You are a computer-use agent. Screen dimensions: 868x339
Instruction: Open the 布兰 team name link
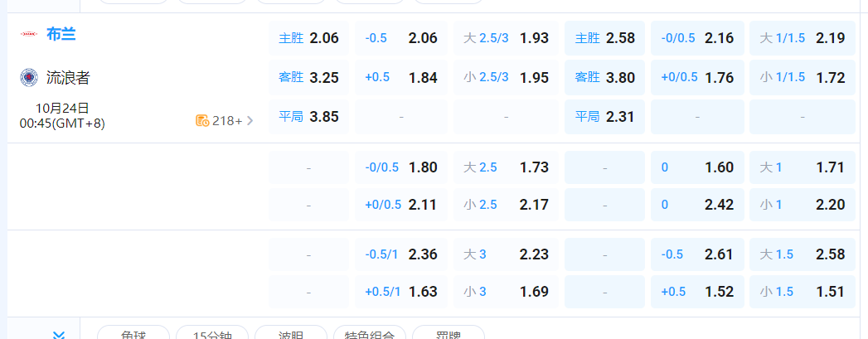(61, 34)
